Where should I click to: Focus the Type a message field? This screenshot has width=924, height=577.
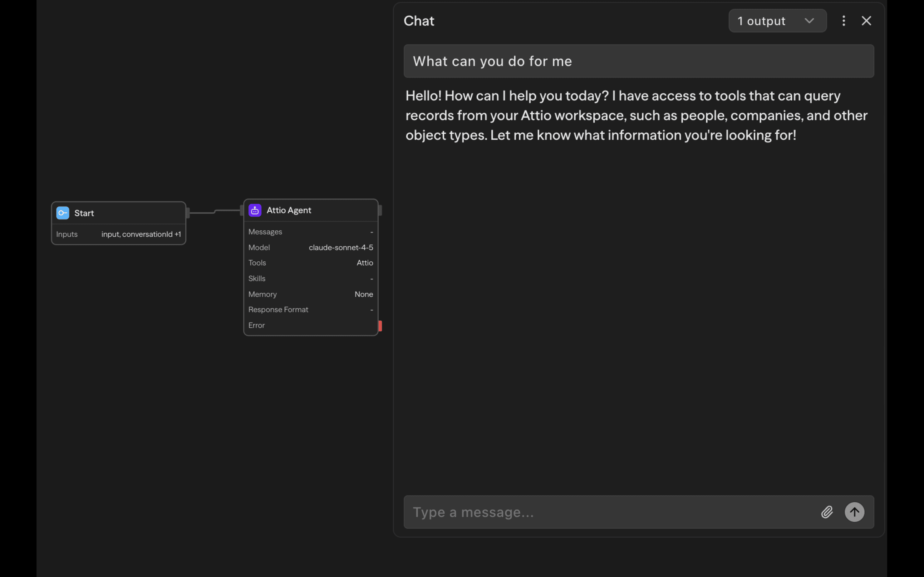click(x=610, y=512)
